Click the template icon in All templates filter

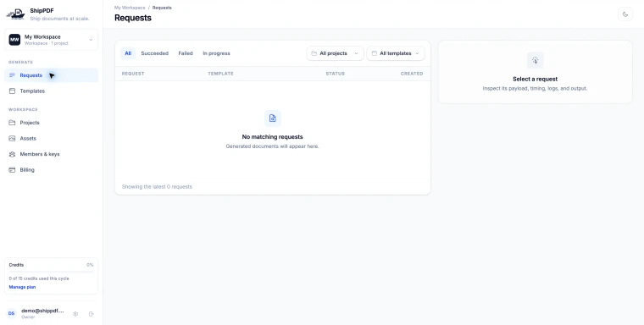[375, 53]
